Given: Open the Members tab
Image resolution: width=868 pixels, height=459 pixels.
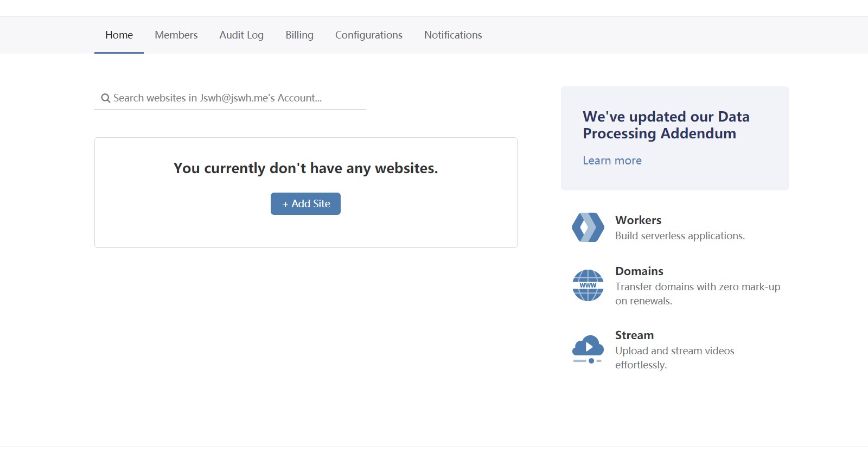Looking at the screenshot, I should click(176, 35).
